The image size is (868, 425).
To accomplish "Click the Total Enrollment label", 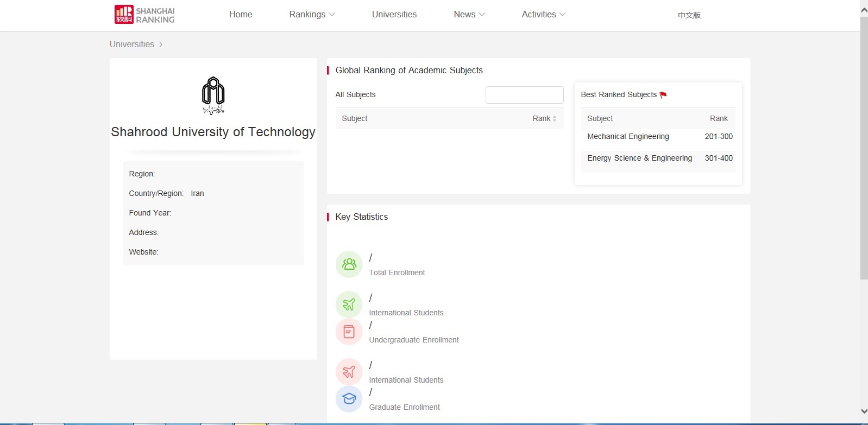I will [397, 273].
